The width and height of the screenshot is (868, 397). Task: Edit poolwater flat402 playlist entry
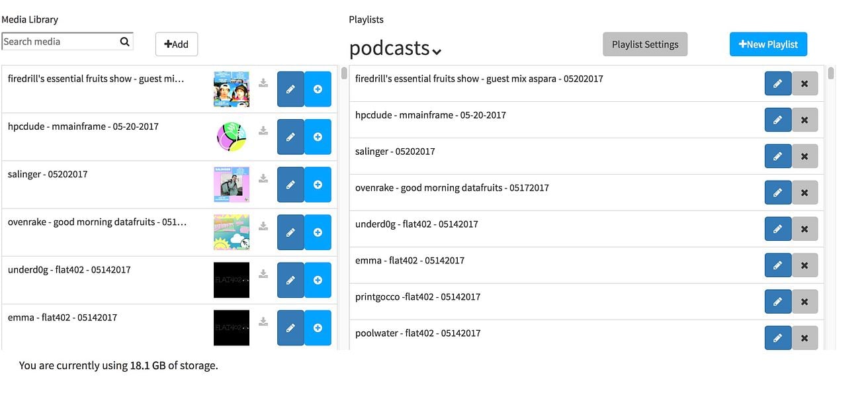click(778, 338)
